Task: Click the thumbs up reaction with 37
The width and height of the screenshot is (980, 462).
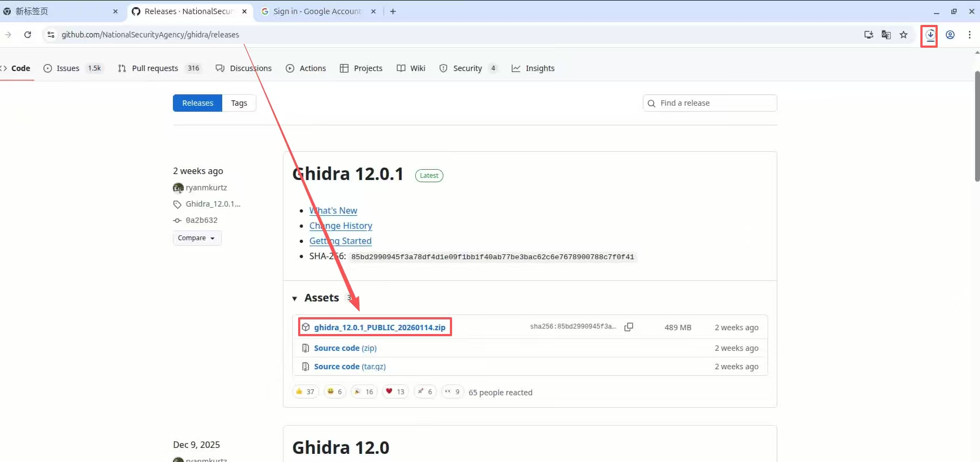Action: tap(305, 392)
